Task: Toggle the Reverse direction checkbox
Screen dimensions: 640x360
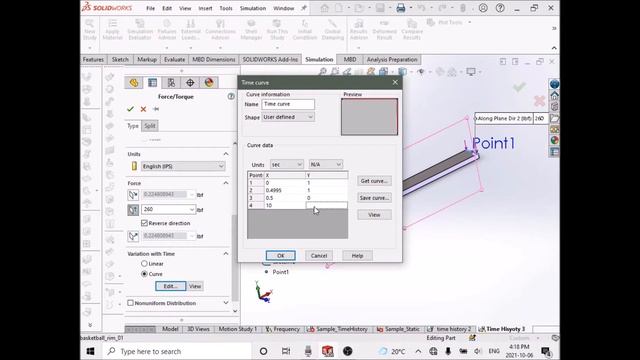Action: (144, 223)
